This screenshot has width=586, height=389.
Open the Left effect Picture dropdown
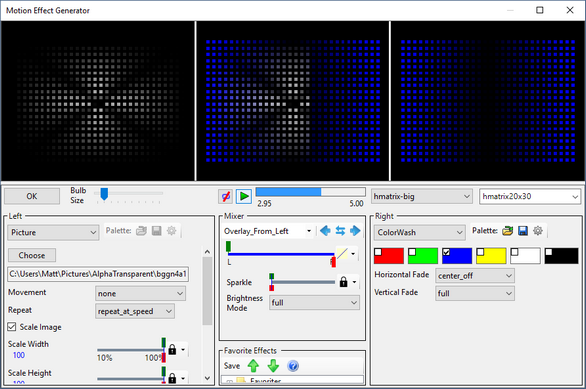click(x=53, y=232)
